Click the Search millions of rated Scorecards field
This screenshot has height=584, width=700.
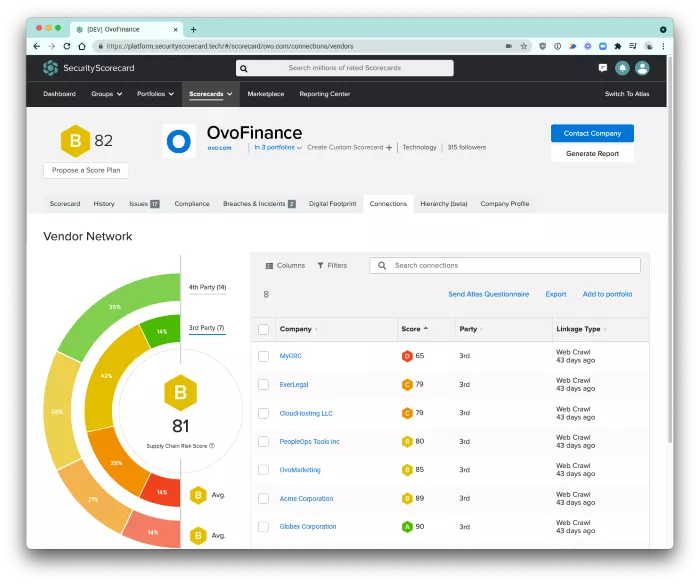pyautogui.click(x=345, y=68)
